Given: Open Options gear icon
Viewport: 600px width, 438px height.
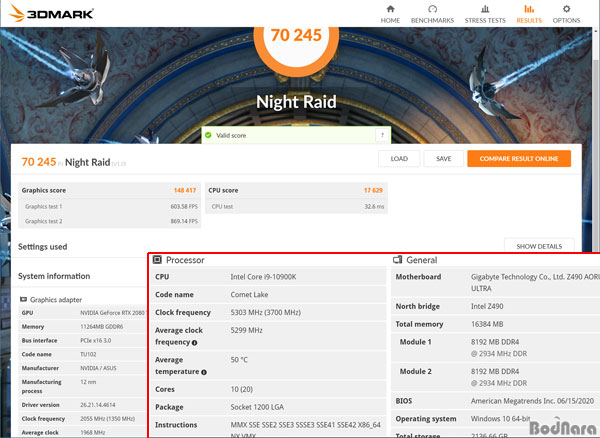Looking at the screenshot, I should tap(566, 9).
